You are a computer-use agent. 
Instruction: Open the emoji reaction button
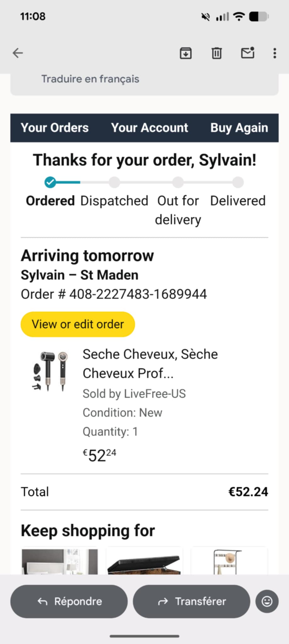(267, 601)
